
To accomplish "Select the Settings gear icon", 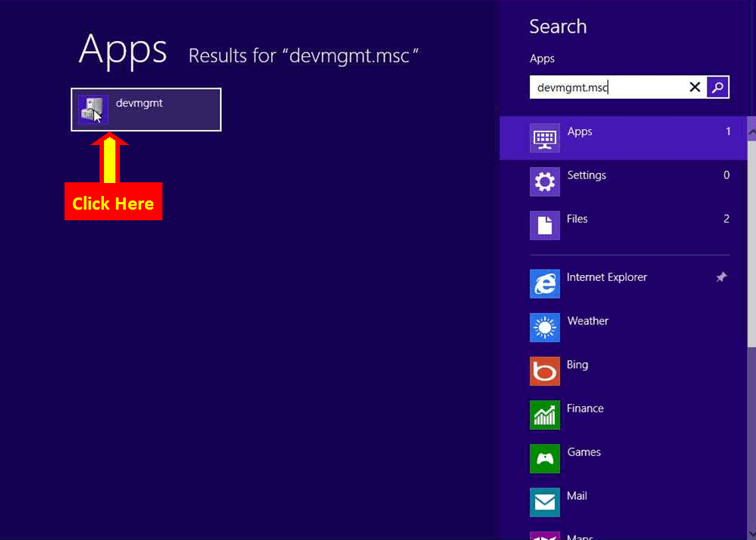I will coord(544,182).
